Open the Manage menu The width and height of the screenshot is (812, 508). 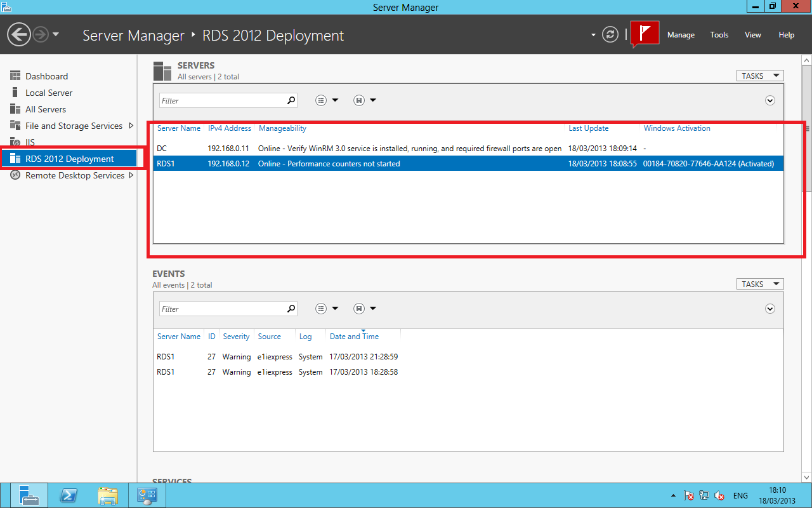point(681,35)
